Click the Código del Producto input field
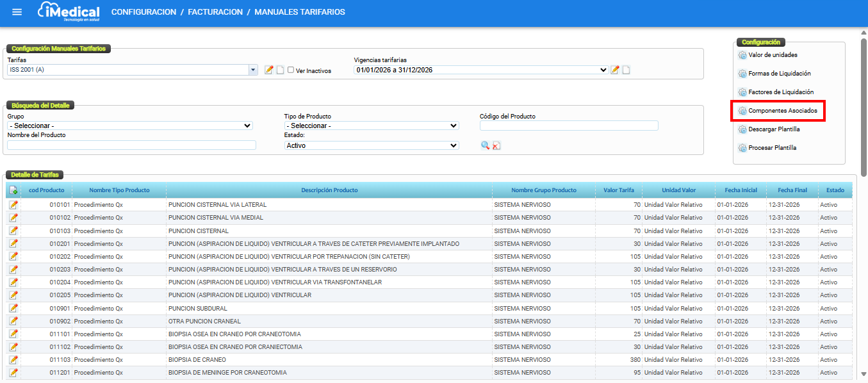868x383 pixels. click(x=569, y=126)
